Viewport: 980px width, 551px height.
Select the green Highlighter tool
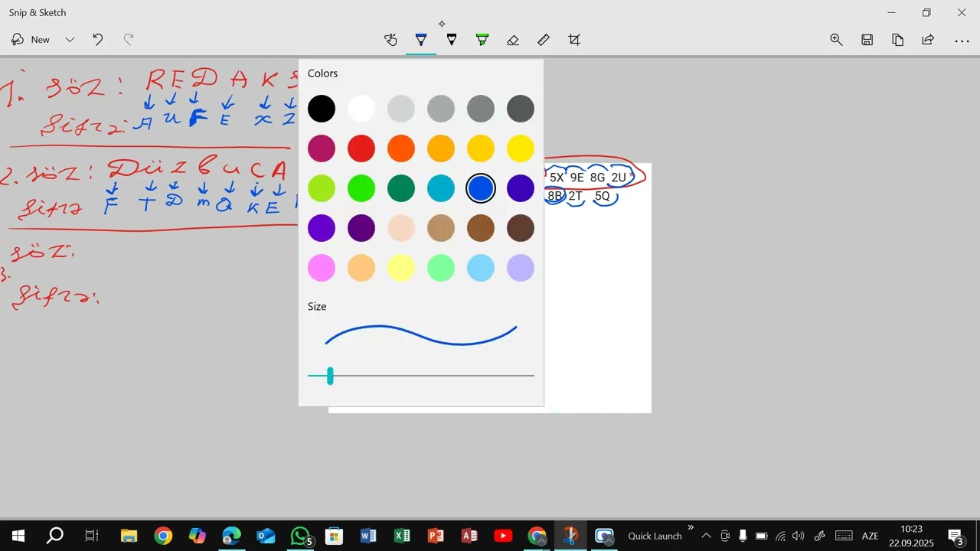click(x=482, y=40)
